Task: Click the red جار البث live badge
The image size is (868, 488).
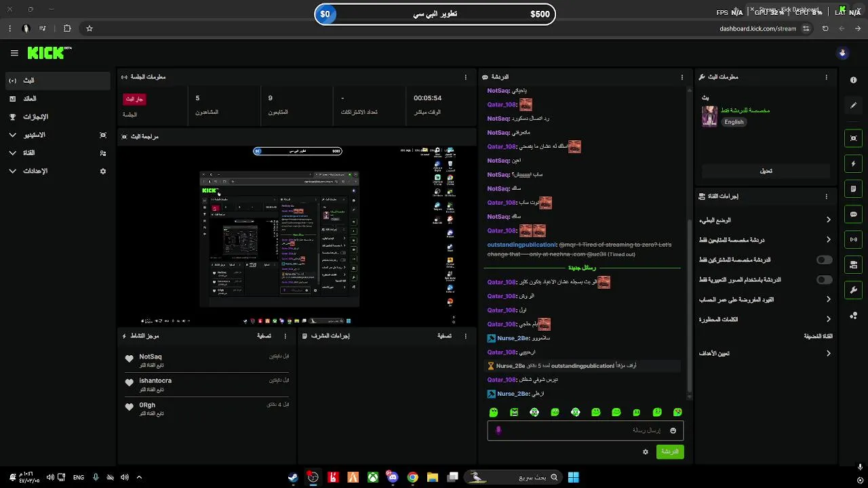Action: tap(134, 99)
